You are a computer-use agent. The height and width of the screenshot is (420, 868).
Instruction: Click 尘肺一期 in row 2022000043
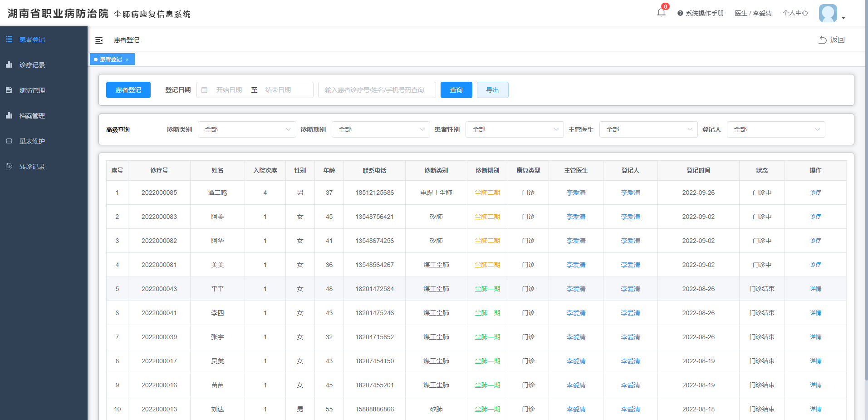click(487, 289)
